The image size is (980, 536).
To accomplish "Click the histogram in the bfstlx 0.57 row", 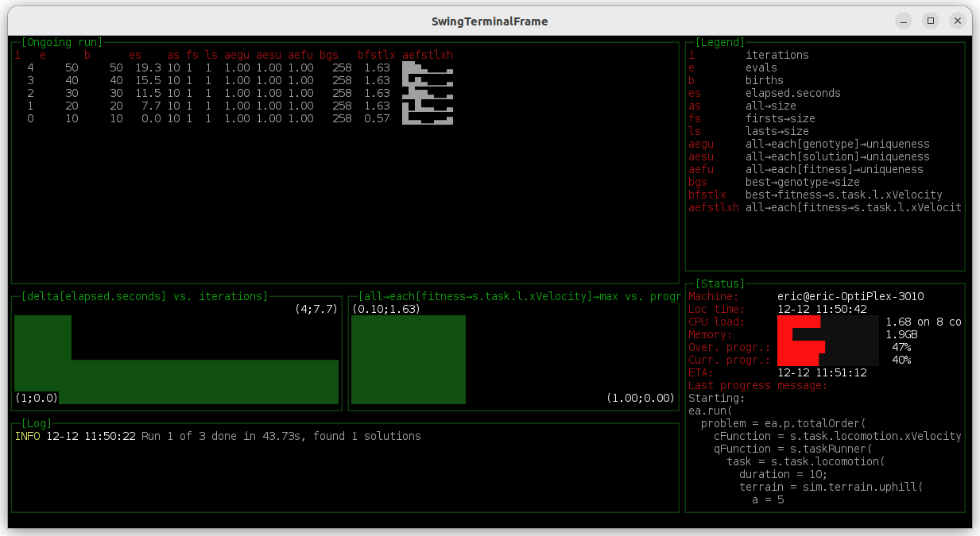I will tap(428, 118).
